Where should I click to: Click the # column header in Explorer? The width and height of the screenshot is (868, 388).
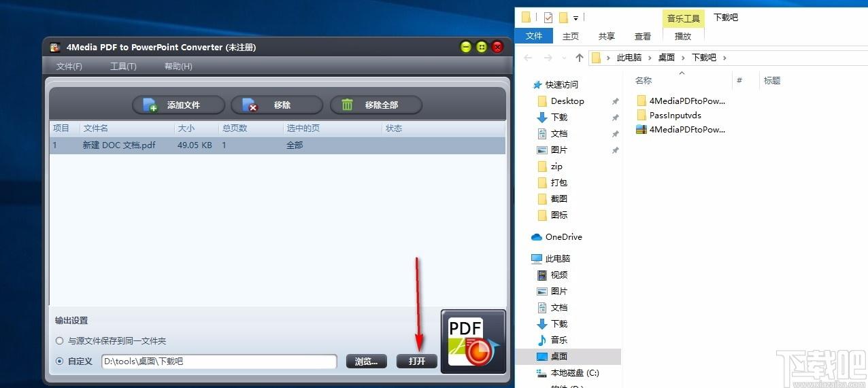tap(739, 80)
